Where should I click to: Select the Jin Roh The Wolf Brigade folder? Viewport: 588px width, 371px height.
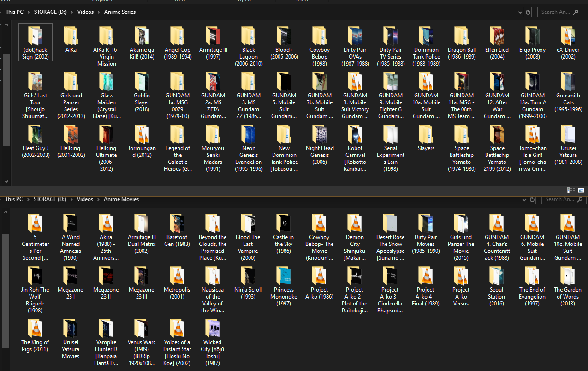click(35, 289)
